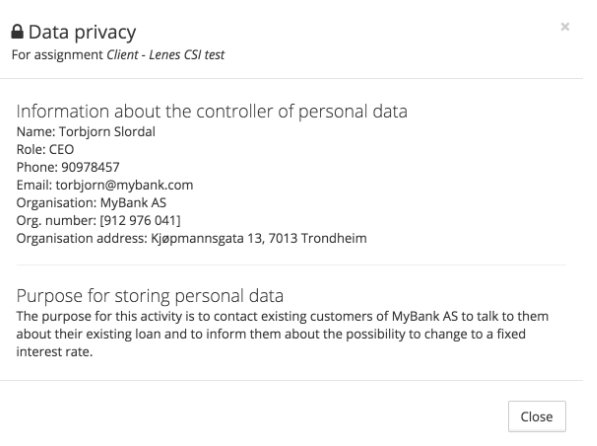Click the Role: CEO line

click(45, 149)
